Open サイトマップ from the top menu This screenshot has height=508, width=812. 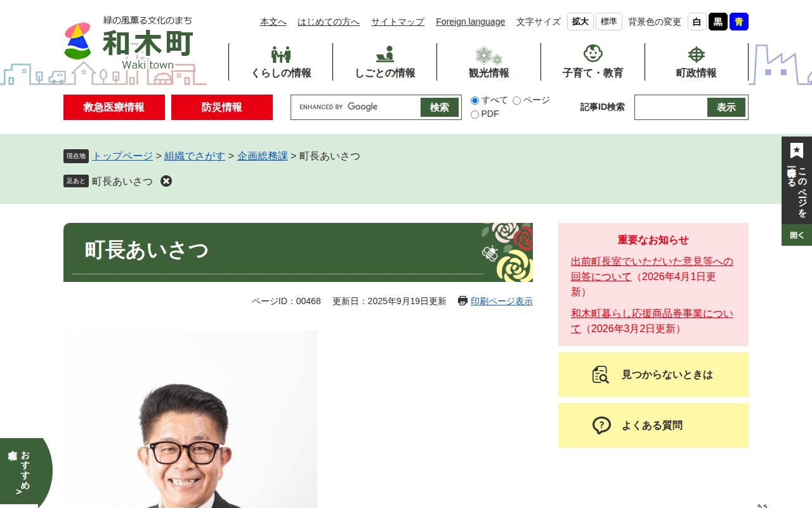tap(397, 21)
